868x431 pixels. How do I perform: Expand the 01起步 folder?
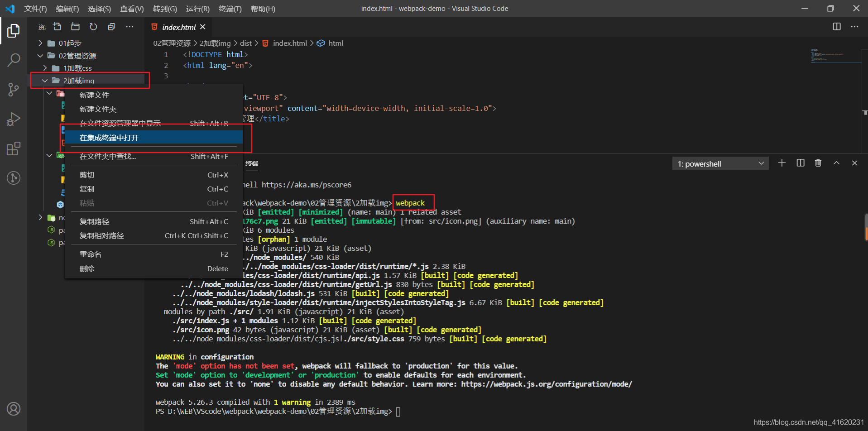coord(41,43)
